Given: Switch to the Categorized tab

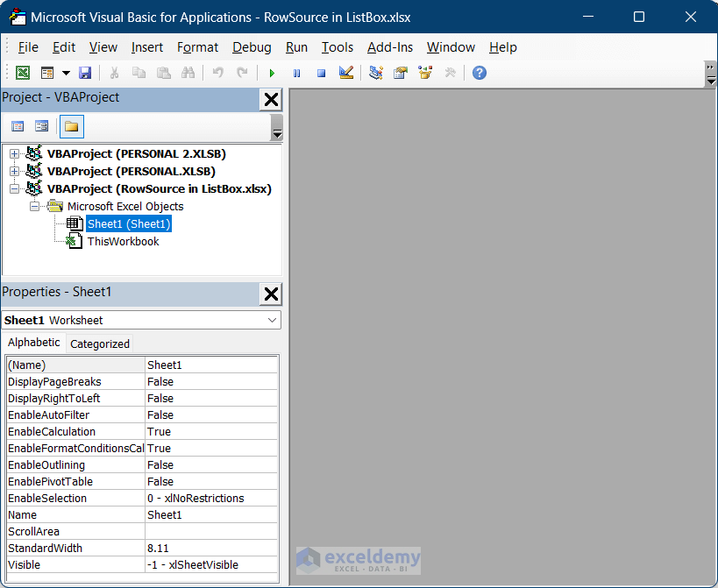Looking at the screenshot, I should [x=100, y=344].
